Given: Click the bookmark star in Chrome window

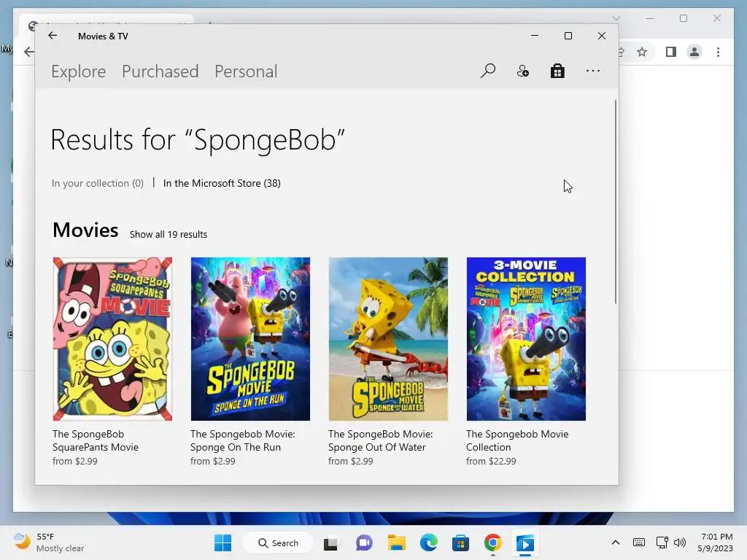Looking at the screenshot, I should (x=642, y=52).
